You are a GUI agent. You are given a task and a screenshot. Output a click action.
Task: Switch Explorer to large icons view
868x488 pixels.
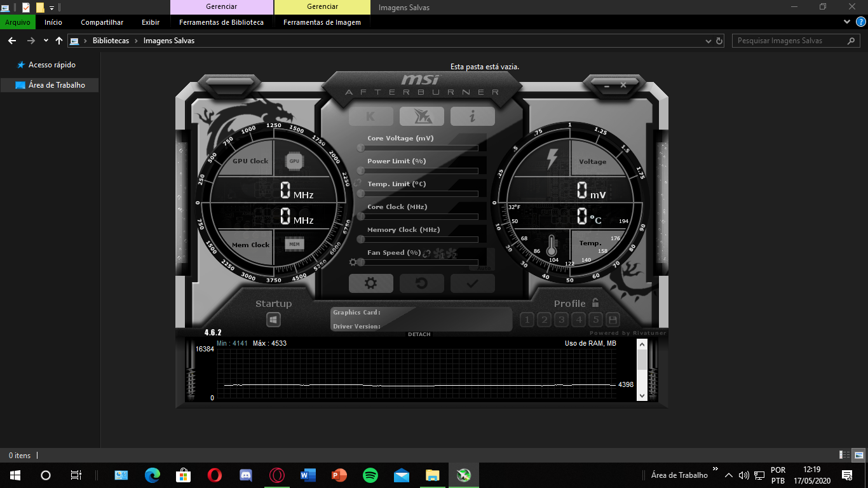tap(858, 455)
